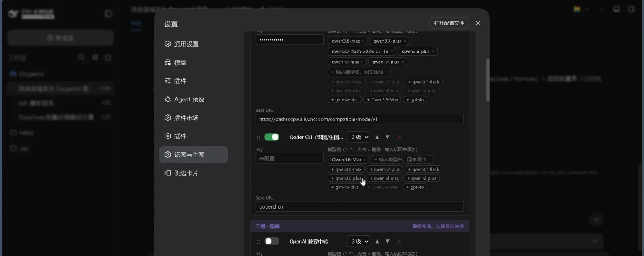Image resolution: width=644 pixels, height=256 pixels.
Task: Remove the qwen-vl-max model chip
Action: (362, 62)
